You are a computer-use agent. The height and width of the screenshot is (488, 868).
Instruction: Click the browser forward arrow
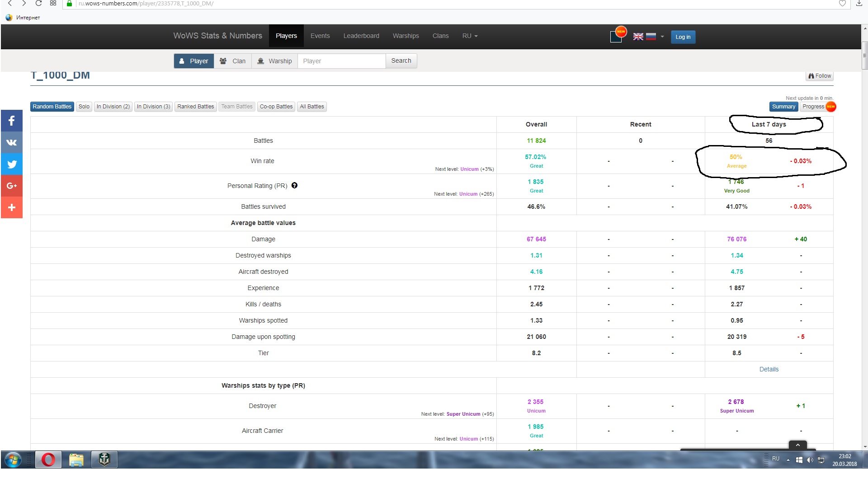tap(24, 3)
